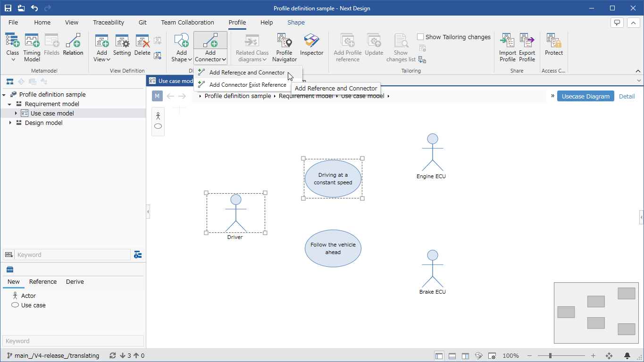Click the toolbox icon above New tab
This screenshot has width=644, height=362.
click(10, 270)
